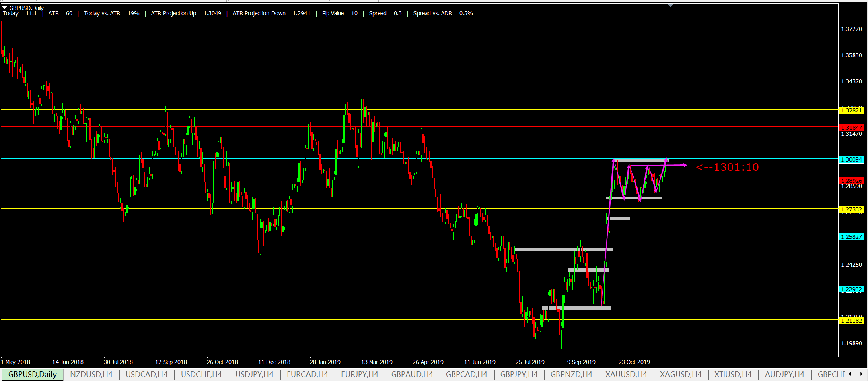Open the XTIUSD,H4 chart tab
Screen dimensions: 868x381
[x=733, y=374]
